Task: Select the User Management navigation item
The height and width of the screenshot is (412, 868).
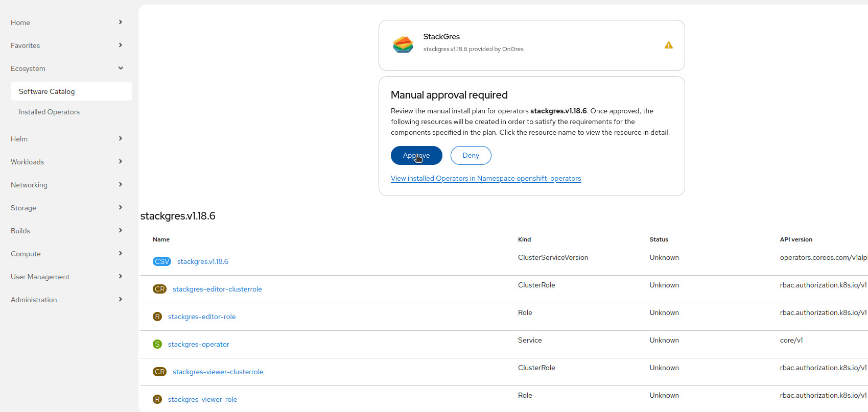Action: 40,277
